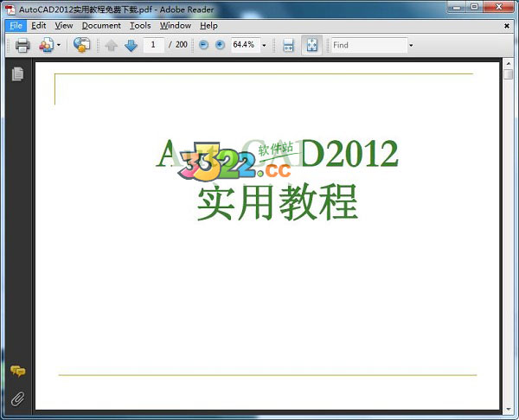The image size is (519, 420).
Task: Open the View menu
Action: 64,25
